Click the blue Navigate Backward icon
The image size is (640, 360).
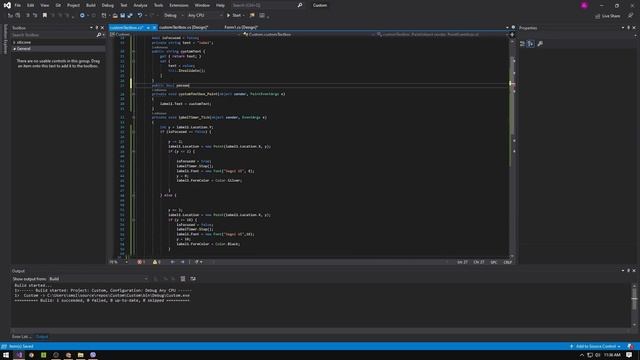tap(82, 16)
